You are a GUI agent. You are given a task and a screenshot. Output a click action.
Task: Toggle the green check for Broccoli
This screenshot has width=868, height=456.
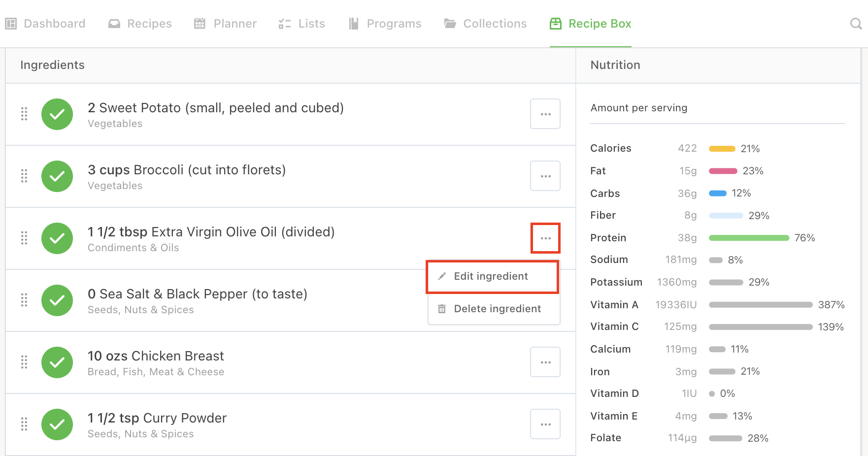click(x=57, y=176)
